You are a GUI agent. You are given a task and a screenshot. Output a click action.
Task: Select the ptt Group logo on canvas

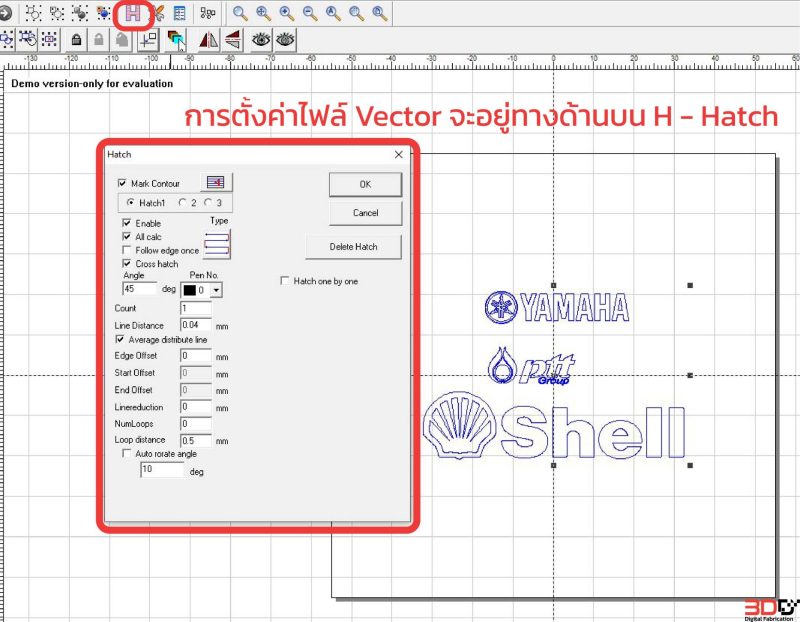[531, 365]
